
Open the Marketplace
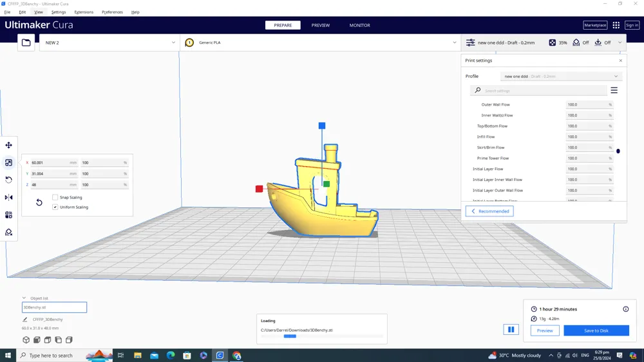[595, 25]
